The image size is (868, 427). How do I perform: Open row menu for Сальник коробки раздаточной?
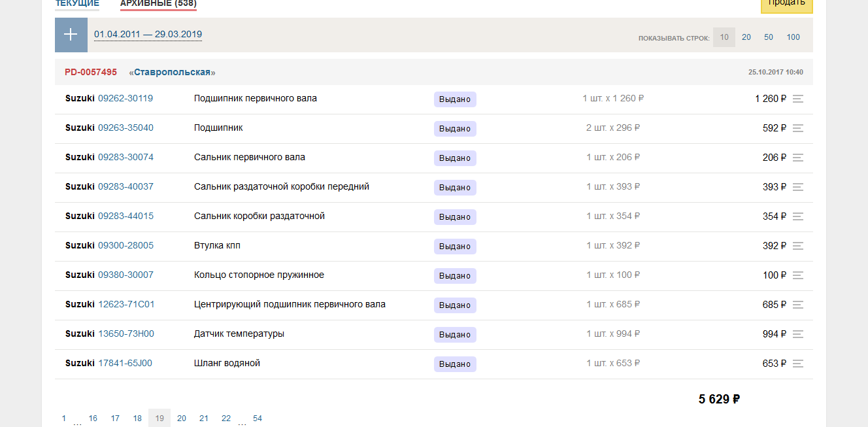pyautogui.click(x=797, y=216)
